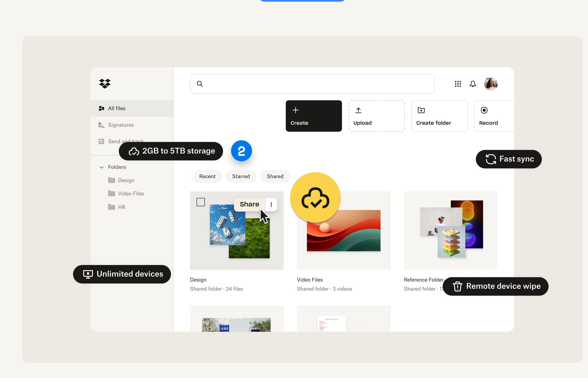Open the Signatures sidebar item
Screen dimensions: 588x378
(121, 125)
